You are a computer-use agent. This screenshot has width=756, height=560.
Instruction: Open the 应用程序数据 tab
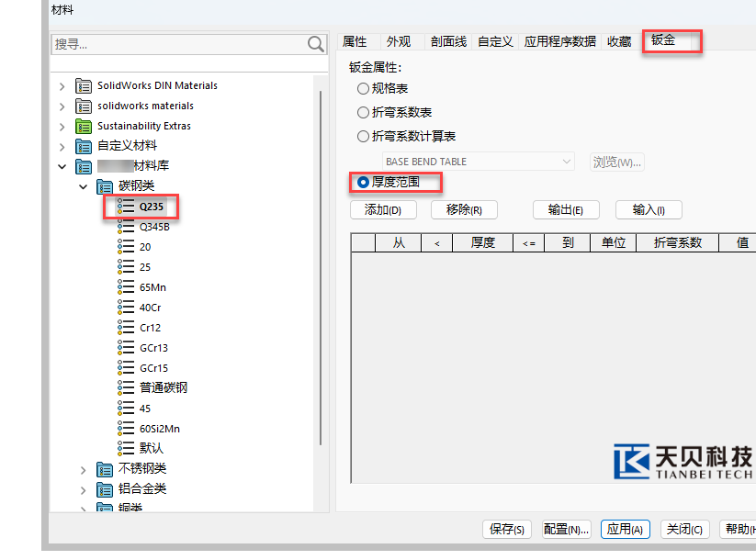click(x=559, y=41)
